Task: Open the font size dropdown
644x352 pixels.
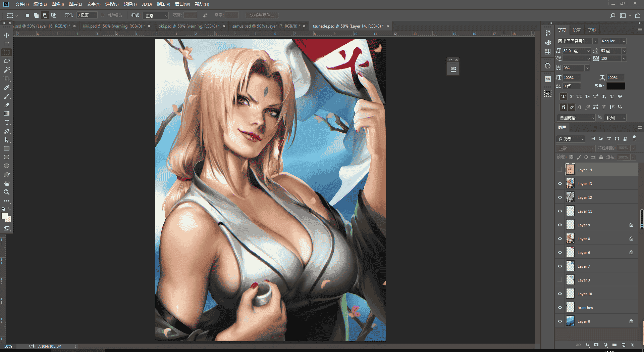Action: (588, 51)
